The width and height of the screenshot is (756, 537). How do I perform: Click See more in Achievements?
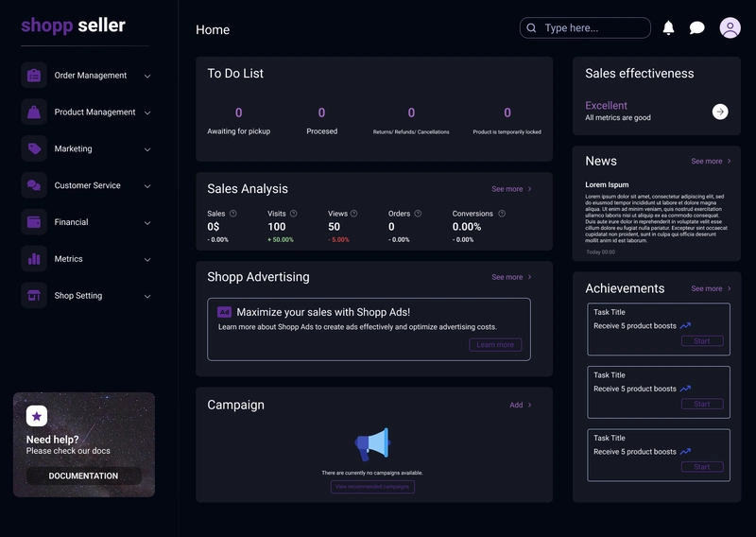[x=712, y=288]
